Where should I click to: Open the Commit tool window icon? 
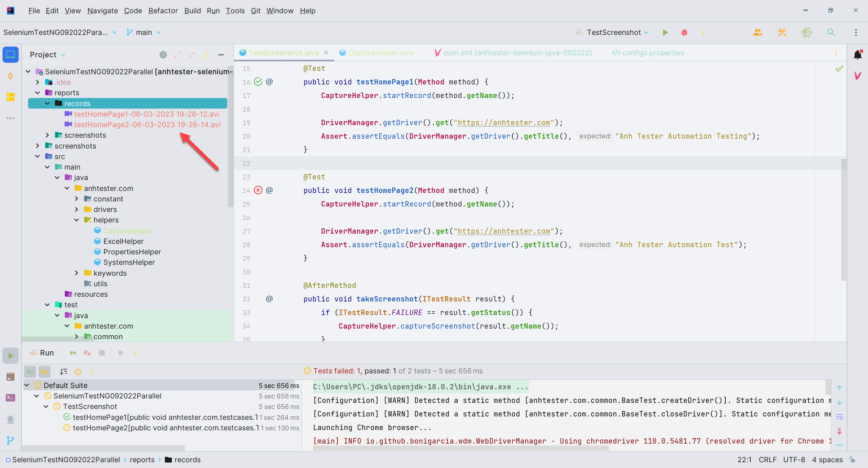coord(11,76)
